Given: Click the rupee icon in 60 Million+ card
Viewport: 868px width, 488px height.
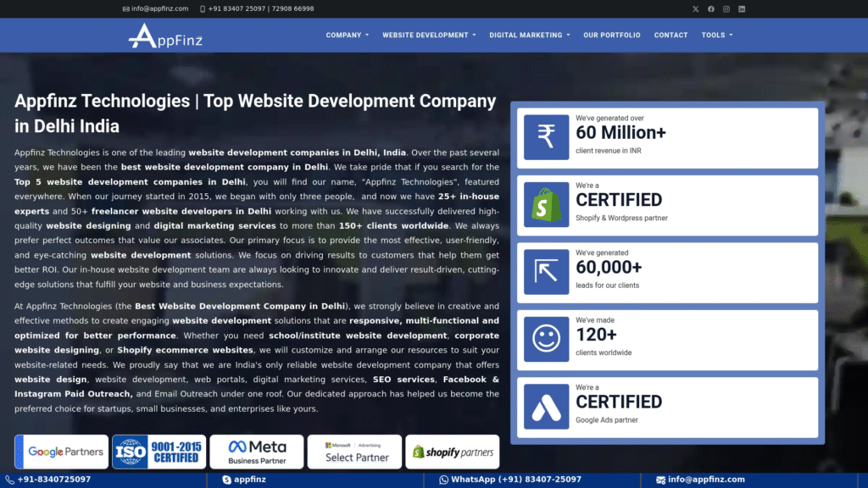Looking at the screenshot, I should click(x=546, y=137).
